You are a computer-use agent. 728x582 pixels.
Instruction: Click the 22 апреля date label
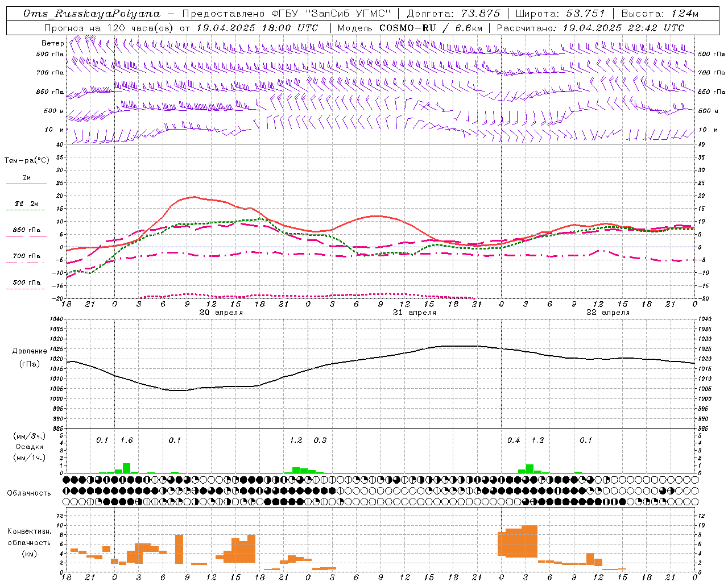(608, 313)
